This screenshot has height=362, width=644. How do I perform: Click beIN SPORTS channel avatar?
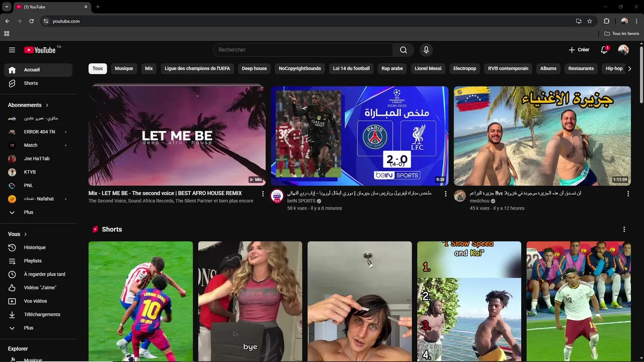pyautogui.click(x=277, y=196)
